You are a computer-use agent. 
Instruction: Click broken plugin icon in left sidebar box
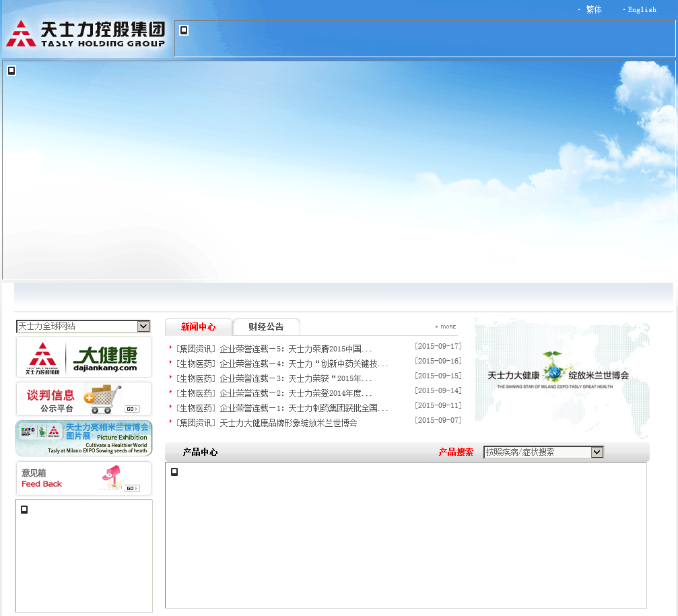[24, 510]
